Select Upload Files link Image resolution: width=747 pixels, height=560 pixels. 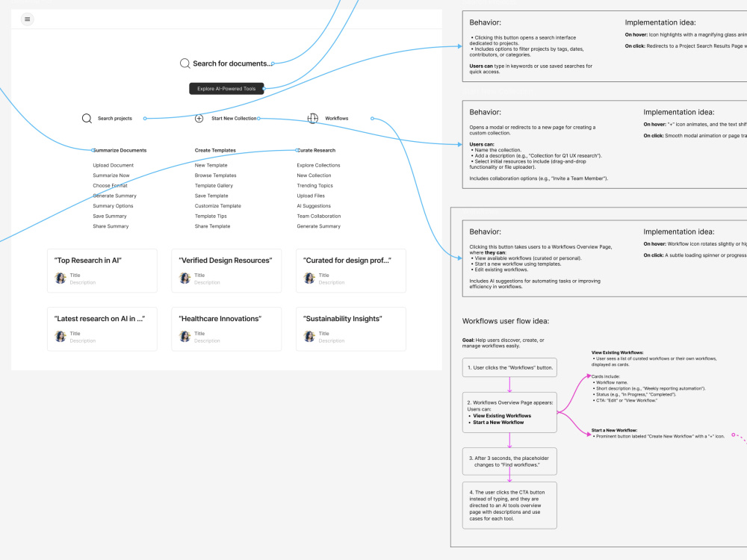(x=311, y=196)
